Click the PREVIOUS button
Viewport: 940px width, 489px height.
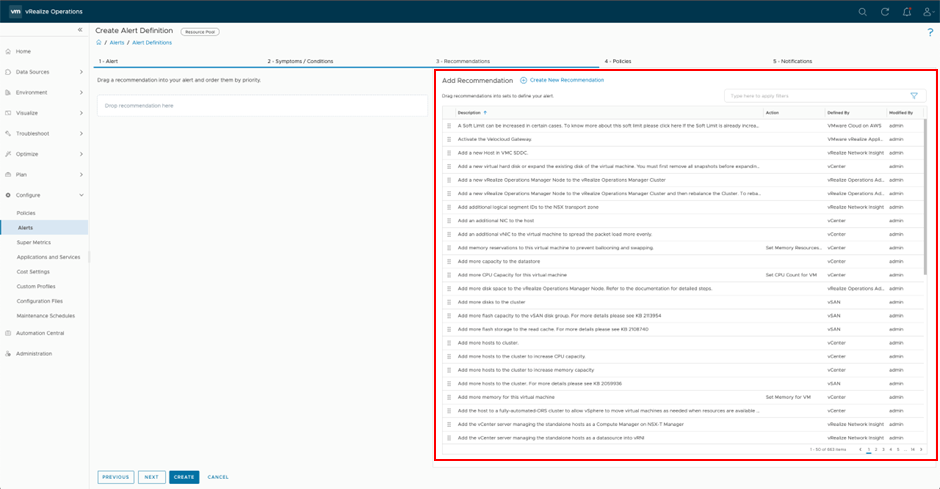pos(116,477)
